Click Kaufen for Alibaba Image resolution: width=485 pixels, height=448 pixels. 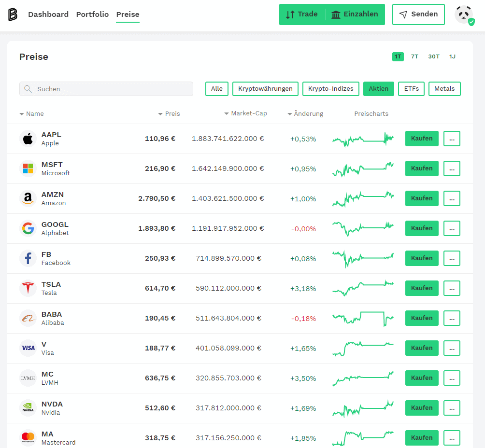(x=422, y=318)
